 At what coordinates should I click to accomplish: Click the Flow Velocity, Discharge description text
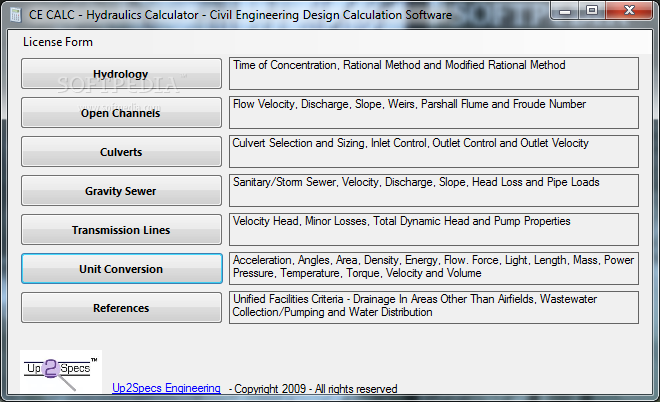(x=409, y=104)
